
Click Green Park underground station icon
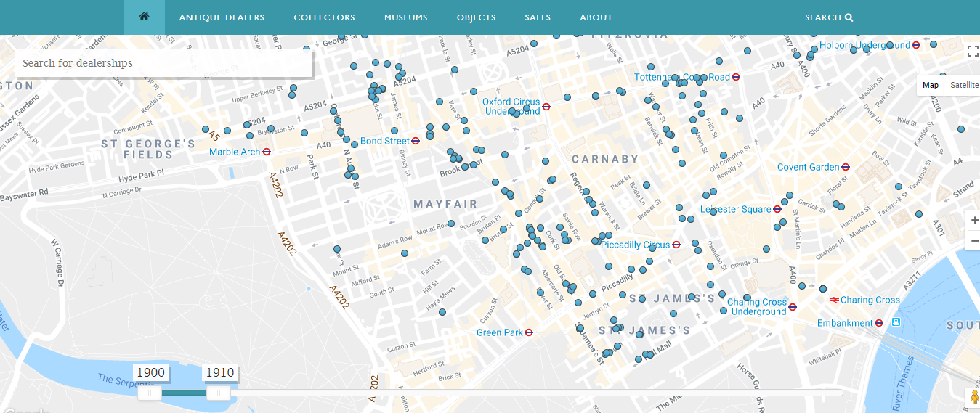(x=529, y=332)
